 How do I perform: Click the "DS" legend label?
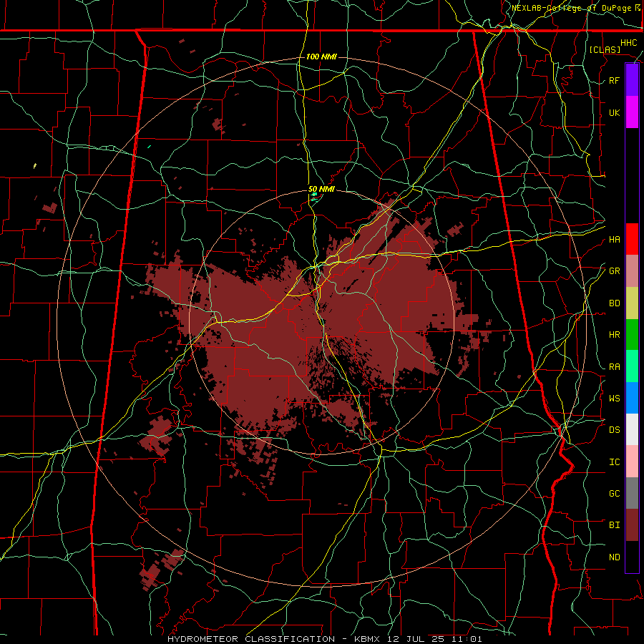pos(614,430)
